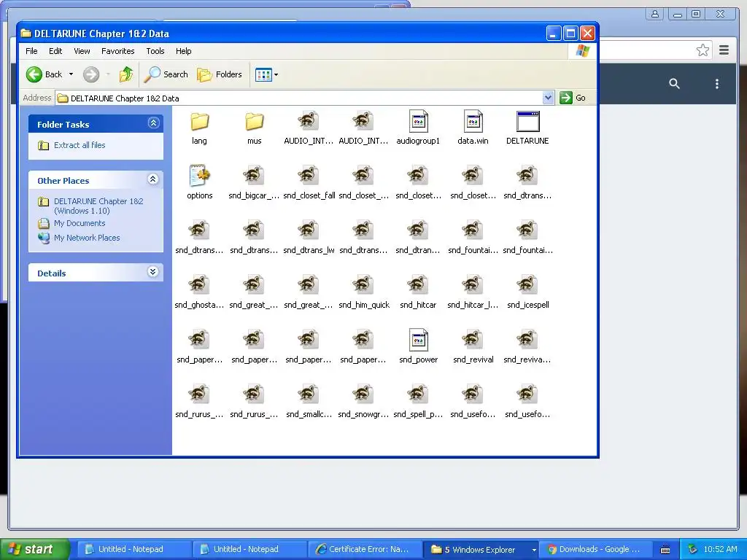The width and height of the screenshot is (747, 560).
Task: Open the View menu
Action: (82, 51)
